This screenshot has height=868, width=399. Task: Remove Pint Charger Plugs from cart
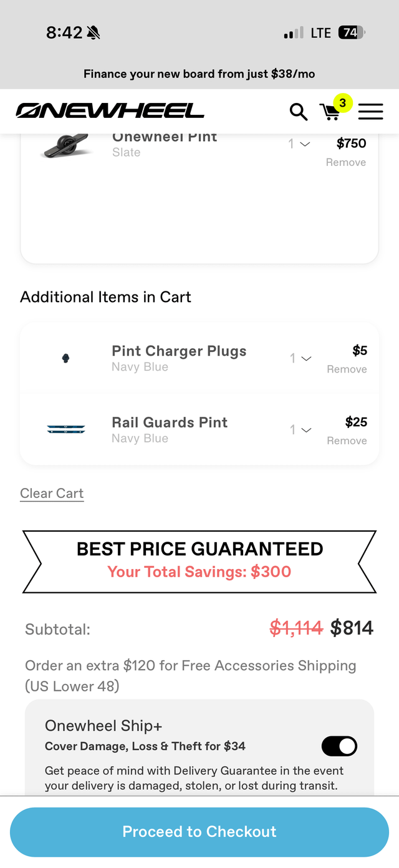347,369
